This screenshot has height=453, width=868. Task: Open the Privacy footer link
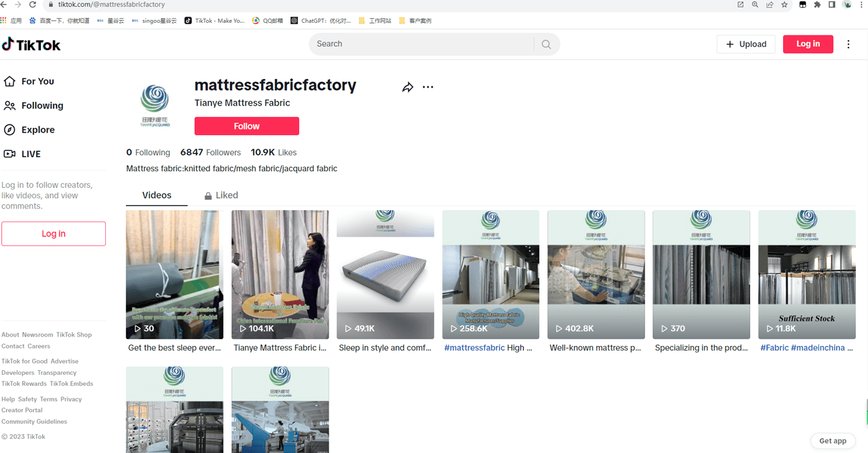coord(71,399)
